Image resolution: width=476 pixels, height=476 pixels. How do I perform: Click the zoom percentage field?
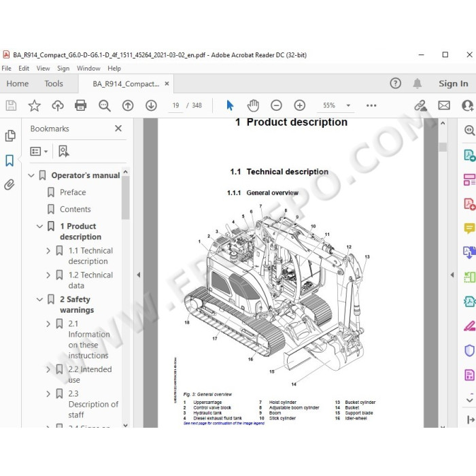pos(329,105)
